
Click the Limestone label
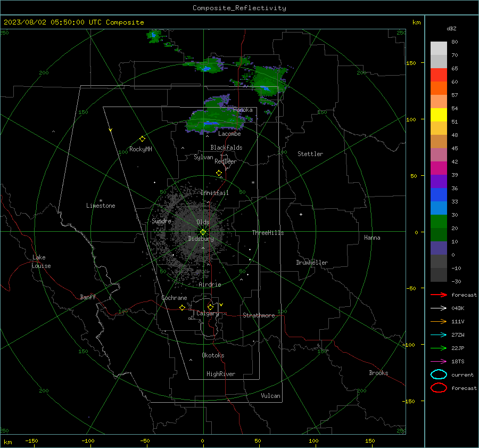(x=101, y=206)
